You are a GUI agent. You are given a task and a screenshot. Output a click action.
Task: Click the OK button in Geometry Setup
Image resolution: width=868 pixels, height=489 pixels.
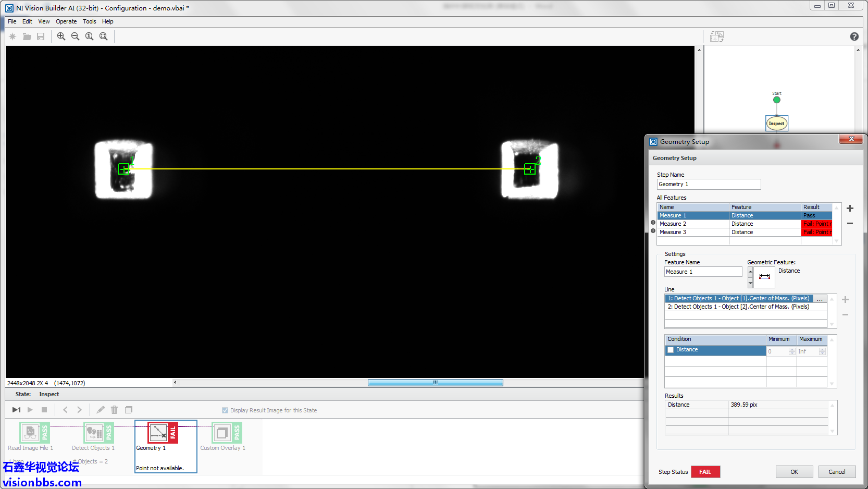click(x=794, y=472)
